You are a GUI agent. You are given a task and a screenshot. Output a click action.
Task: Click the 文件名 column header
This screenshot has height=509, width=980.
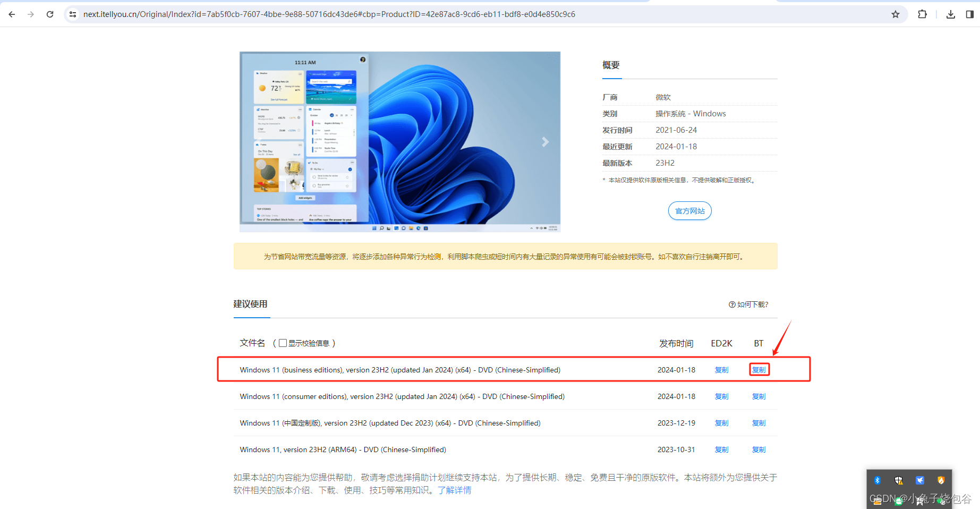(x=252, y=343)
